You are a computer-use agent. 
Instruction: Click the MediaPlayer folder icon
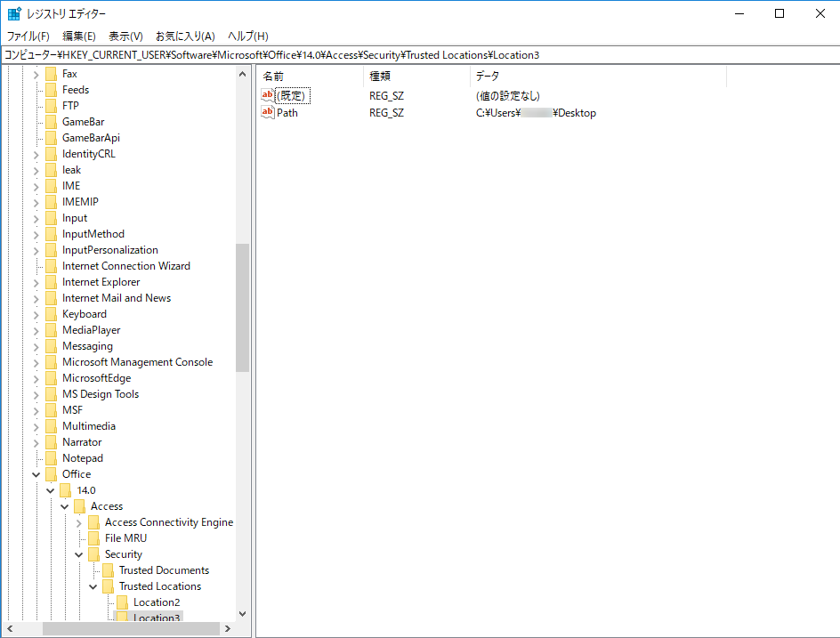click(x=52, y=330)
